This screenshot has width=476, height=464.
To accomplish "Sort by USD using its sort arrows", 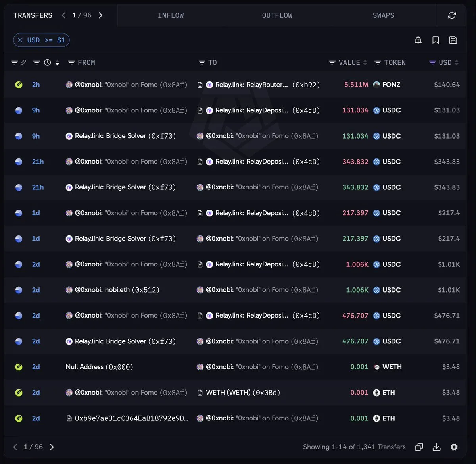I will tap(457, 62).
